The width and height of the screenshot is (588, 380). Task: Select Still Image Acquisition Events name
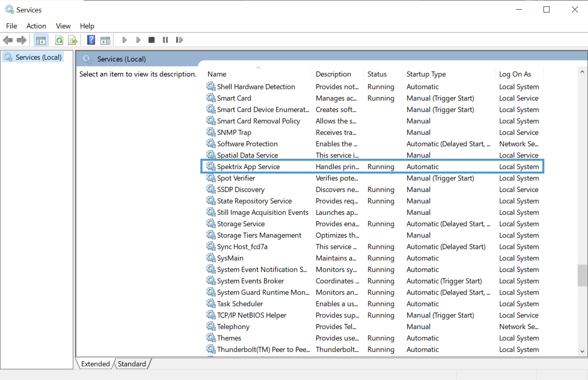click(263, 212)
